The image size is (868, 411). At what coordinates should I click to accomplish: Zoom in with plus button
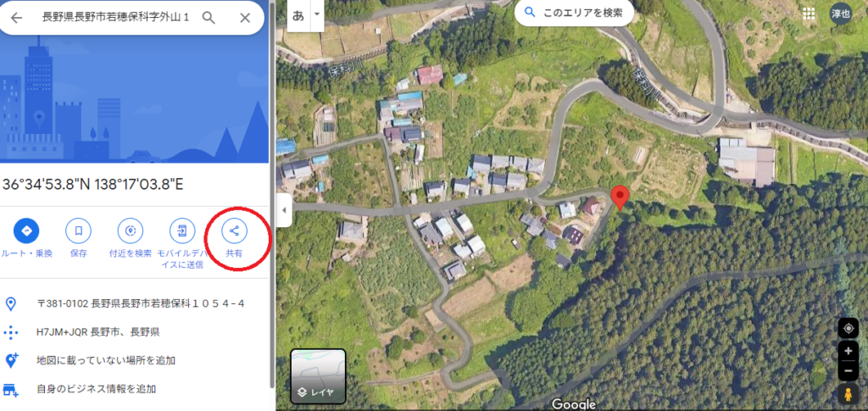[x=848, y=351]
